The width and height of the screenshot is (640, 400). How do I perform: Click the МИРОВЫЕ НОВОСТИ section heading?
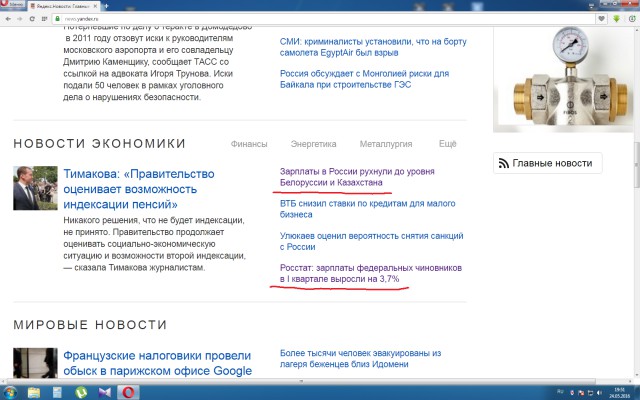tap(90, 325)
